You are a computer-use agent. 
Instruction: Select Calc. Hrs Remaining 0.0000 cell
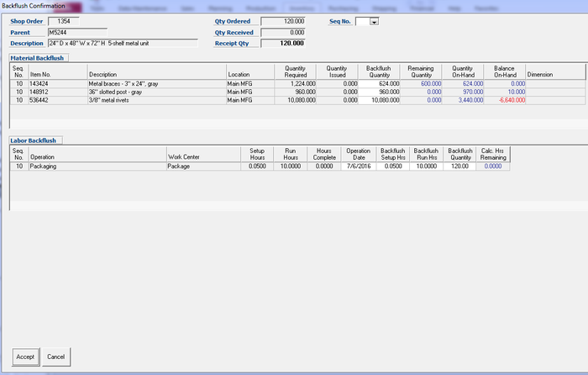coord(493,166)
